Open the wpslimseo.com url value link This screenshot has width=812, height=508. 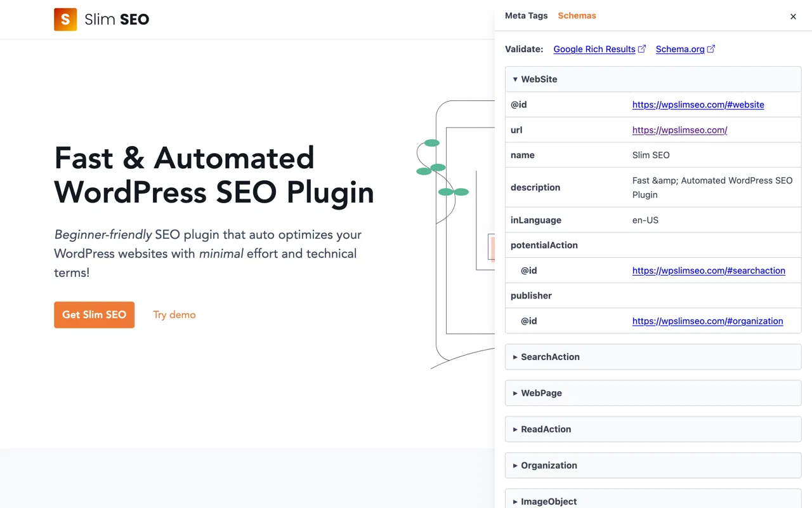(679, 130)
